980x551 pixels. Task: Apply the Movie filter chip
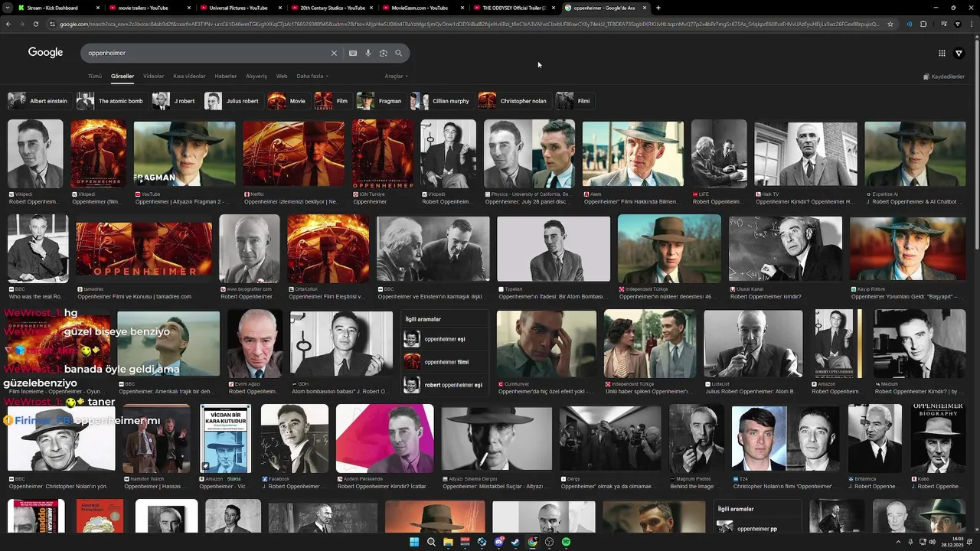(288, 101)
